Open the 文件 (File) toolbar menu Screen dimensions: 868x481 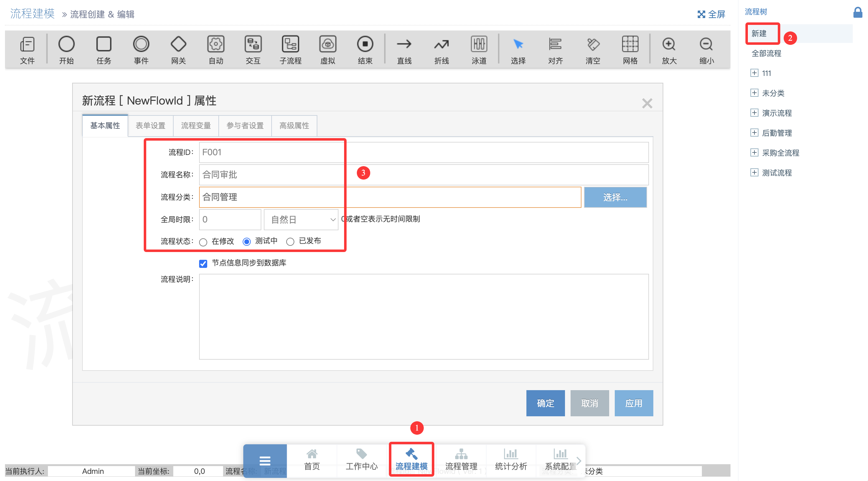click(27, 51)
